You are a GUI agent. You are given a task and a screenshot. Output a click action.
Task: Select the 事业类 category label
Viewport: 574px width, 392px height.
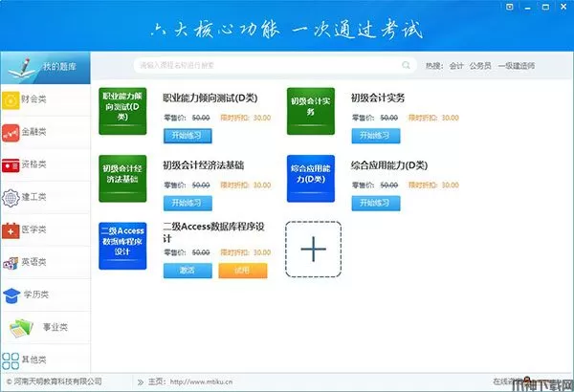pyautogui.click(x=55, y=327)
